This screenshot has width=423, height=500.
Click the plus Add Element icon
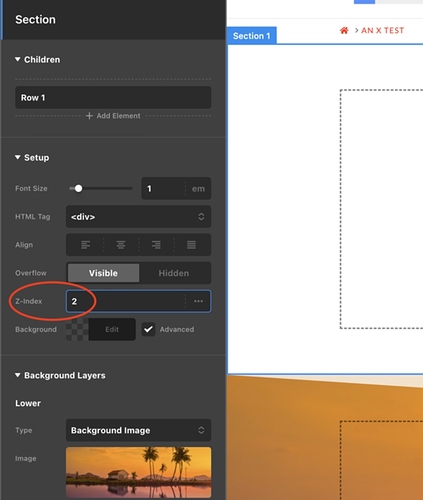(x=89, y=116)
